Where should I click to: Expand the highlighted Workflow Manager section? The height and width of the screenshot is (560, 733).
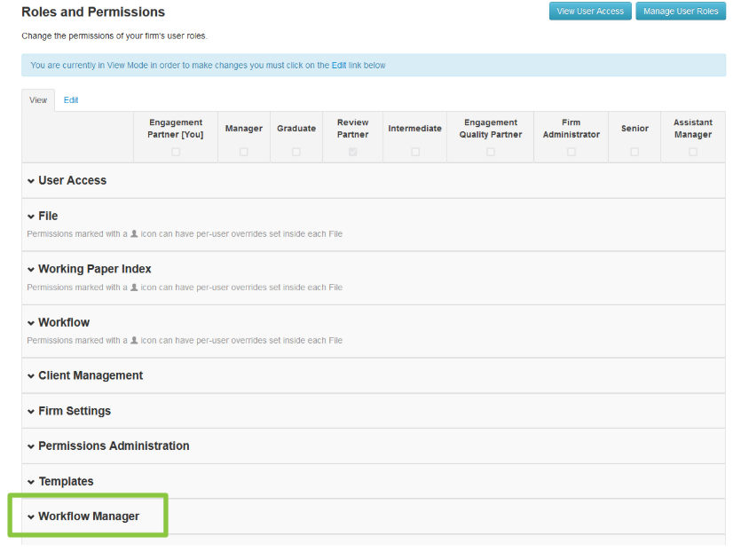point(88,517)
